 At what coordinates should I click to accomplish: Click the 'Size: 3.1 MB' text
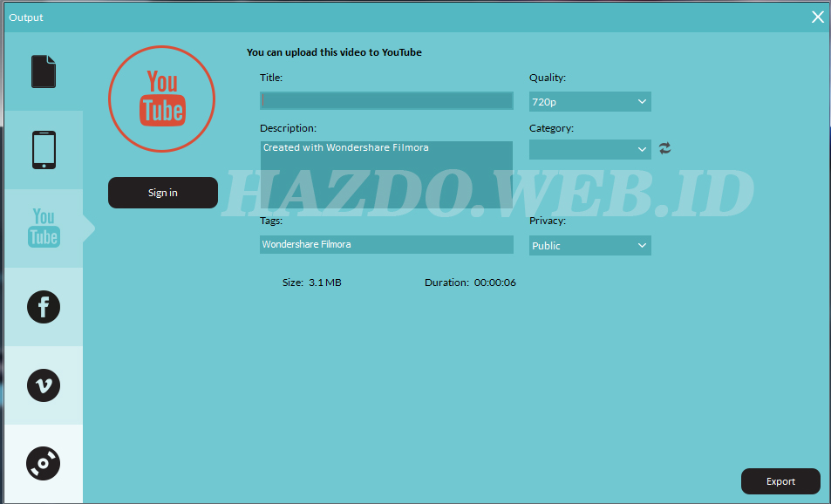tap(311, 283)
